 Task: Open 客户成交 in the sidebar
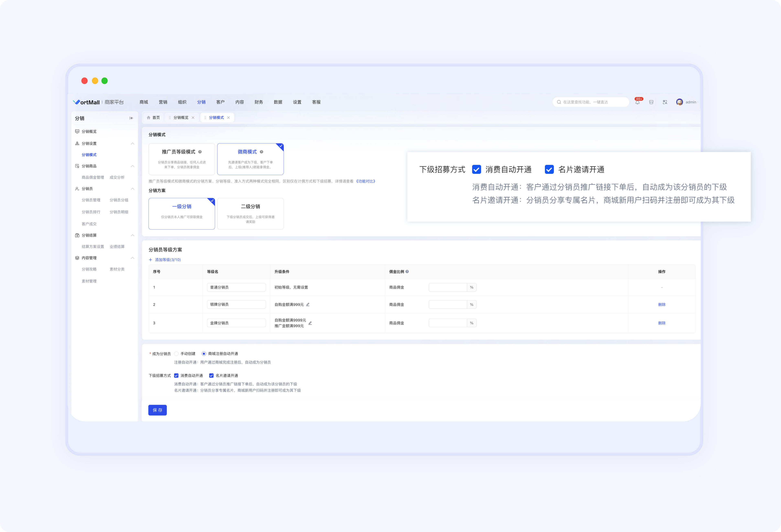click(x=89, y=224)
